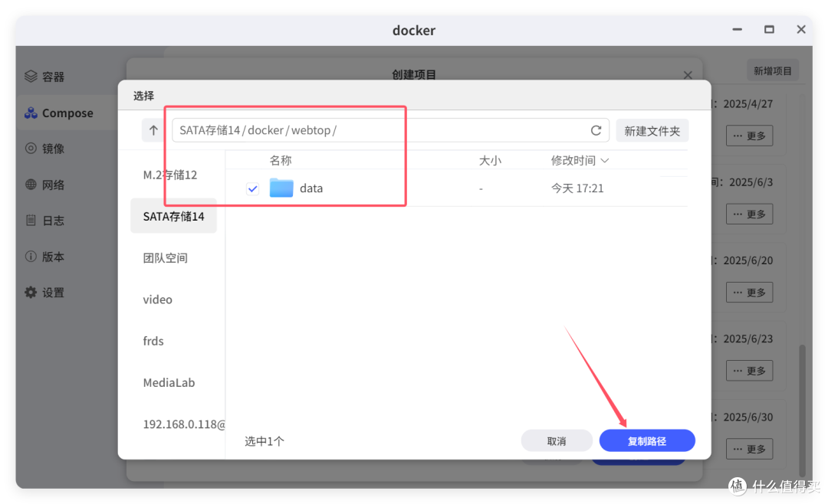Click the settings gear icon in sidebar
This screenshot has width=828, height=504.
pos(31,293)
